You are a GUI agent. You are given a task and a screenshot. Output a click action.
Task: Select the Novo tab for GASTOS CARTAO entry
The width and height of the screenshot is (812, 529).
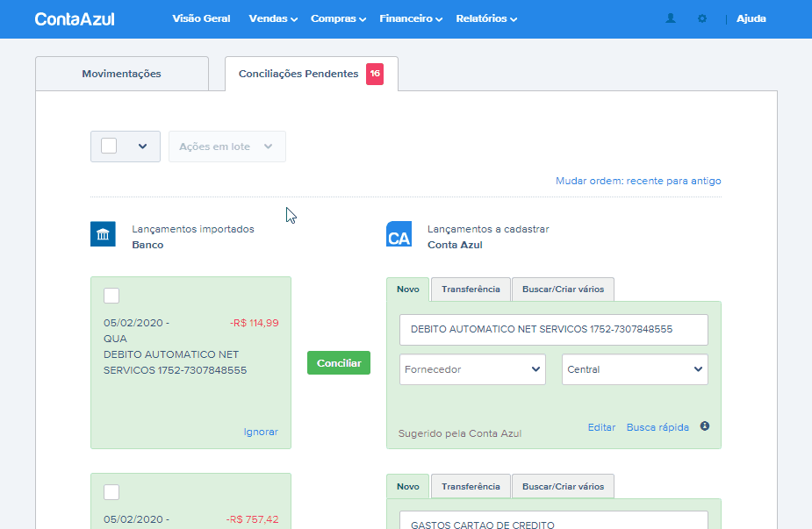[x=408, y=487]
